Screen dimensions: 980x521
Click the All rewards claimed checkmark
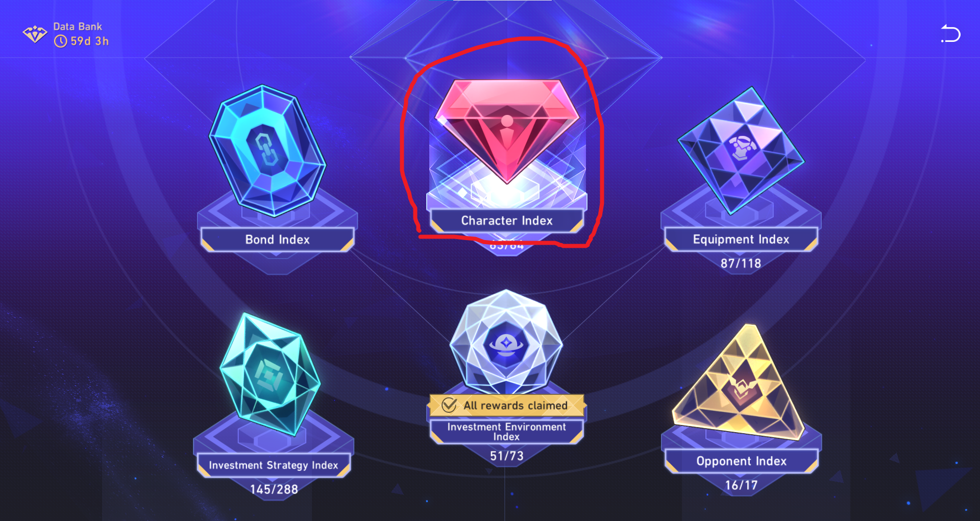point(449,406)
